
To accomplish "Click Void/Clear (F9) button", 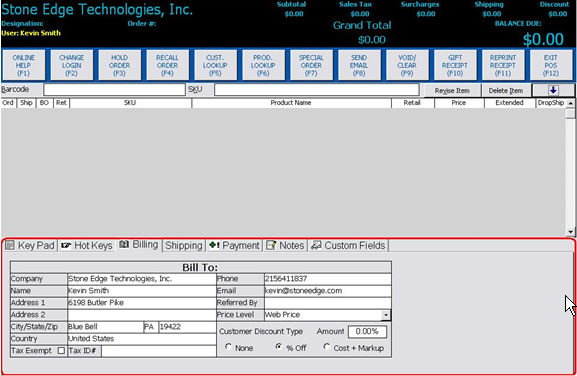I will point(407,65).
